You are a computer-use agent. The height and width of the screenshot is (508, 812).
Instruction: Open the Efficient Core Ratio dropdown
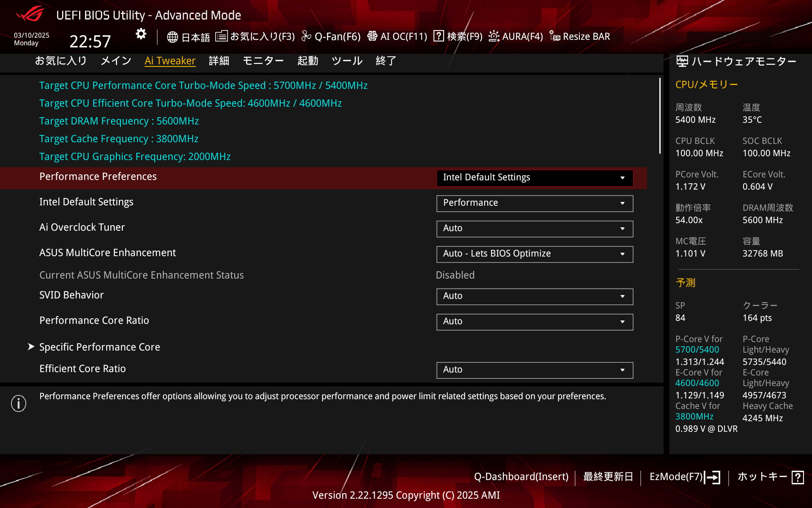[x=535, y=370]
